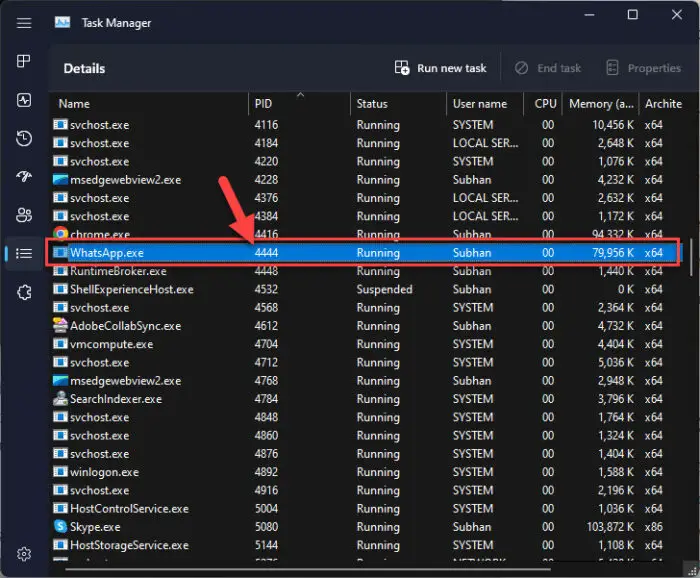Minimize the Task Manager window
Image resolution: width=700 pixels, height=578 pixels.
[x=589, y=15]
